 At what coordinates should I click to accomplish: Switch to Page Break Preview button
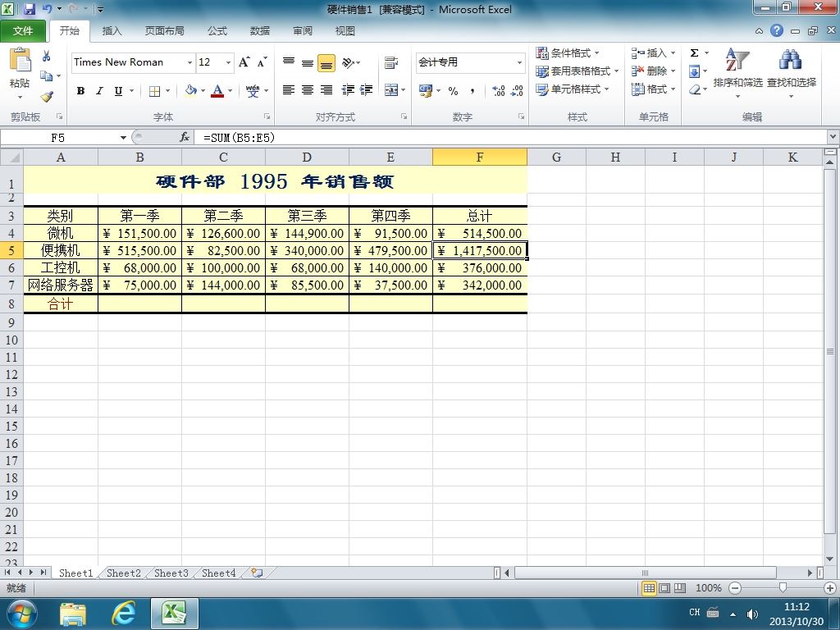click(x=680, y=588)
